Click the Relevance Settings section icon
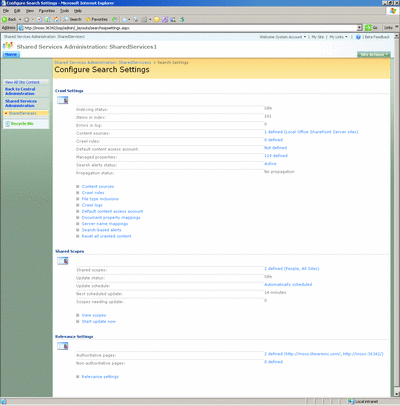 click(63, 346)
